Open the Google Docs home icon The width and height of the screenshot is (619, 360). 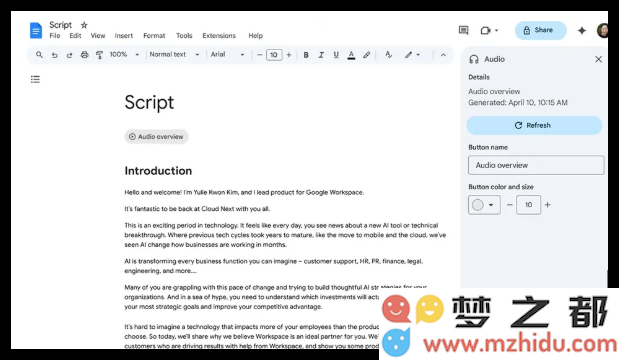coord(36,30)
